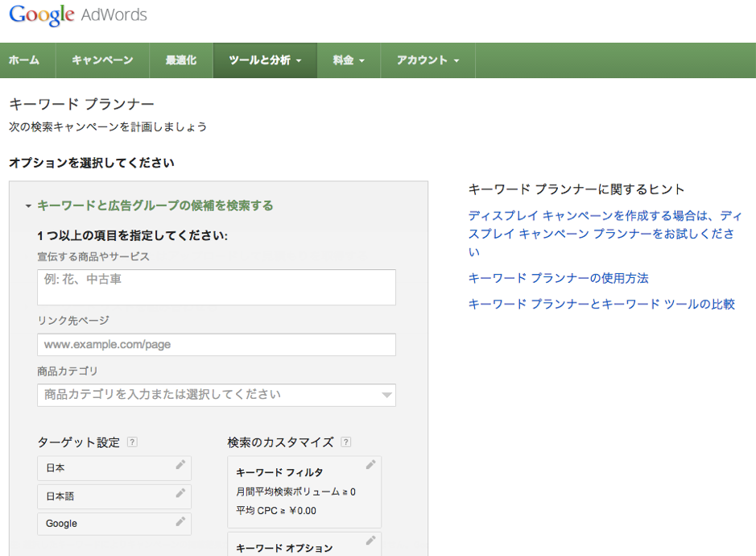
Task: Open the 商品カテゴリ combo box
Action: click(x=217, y=395)
